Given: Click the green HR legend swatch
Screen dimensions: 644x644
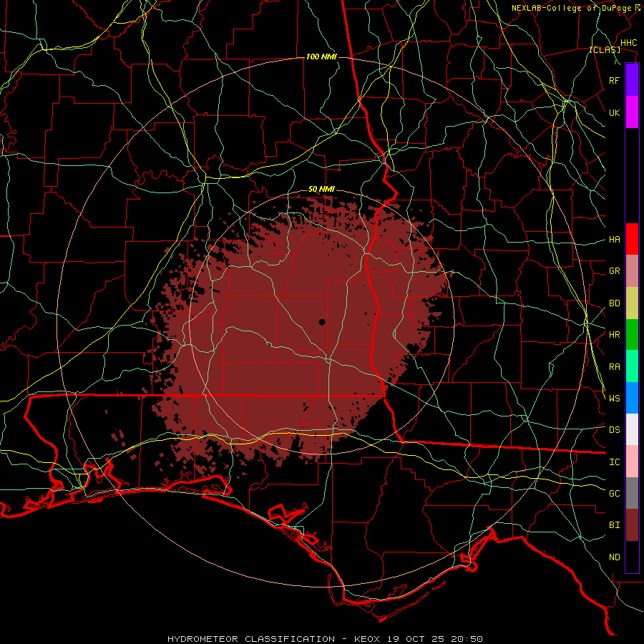Looking at the screenshot, I should click(x=632, y=335).
